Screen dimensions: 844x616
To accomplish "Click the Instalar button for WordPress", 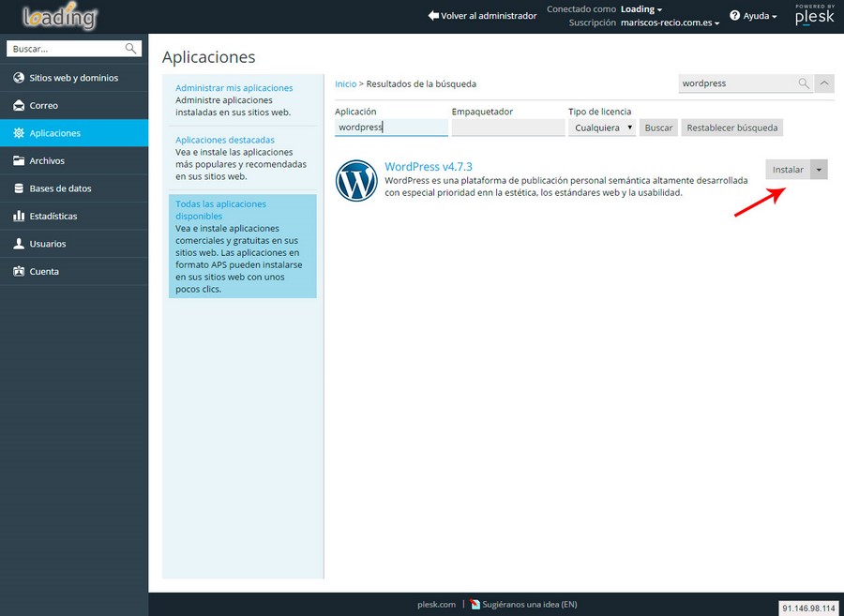I will click(x=788, y=170).
